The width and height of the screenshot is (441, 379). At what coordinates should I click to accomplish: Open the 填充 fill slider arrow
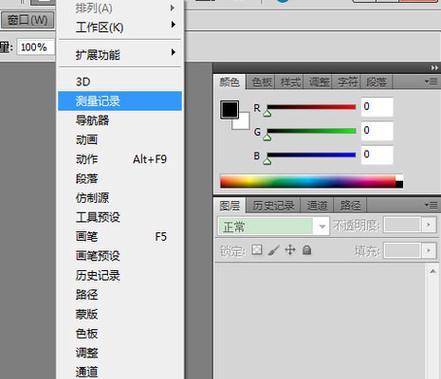(x=429, y=250)
